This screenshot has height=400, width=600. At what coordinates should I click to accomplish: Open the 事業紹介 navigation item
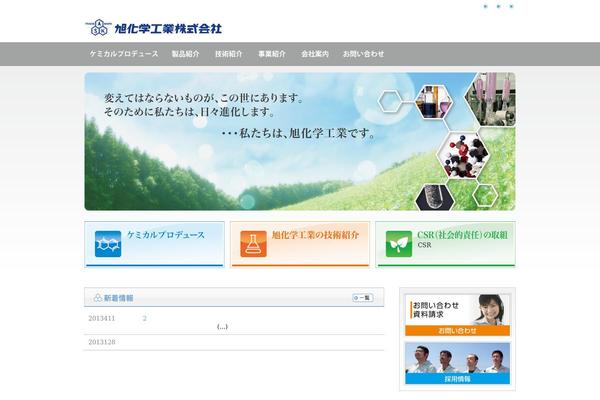pos(272,54)
